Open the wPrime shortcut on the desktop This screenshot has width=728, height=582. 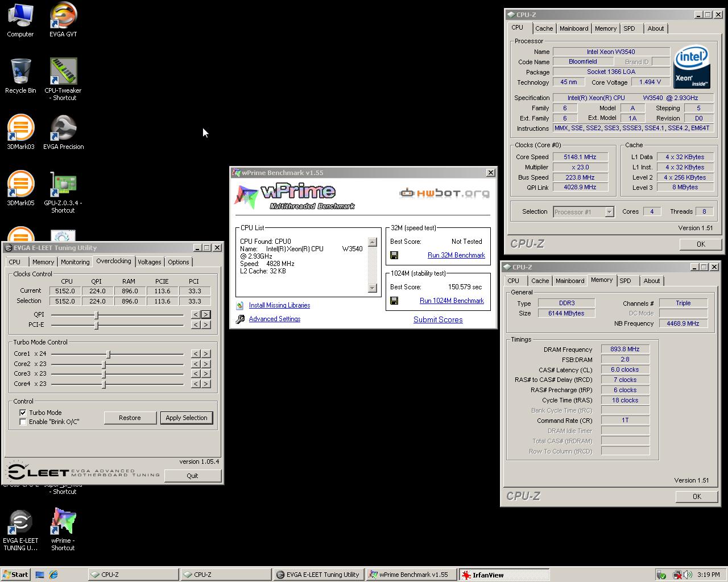click(63, 530)
